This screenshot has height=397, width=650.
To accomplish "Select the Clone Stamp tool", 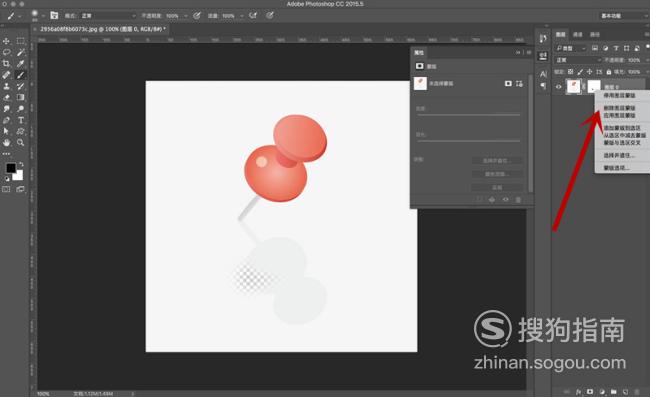I will (6, 86).
